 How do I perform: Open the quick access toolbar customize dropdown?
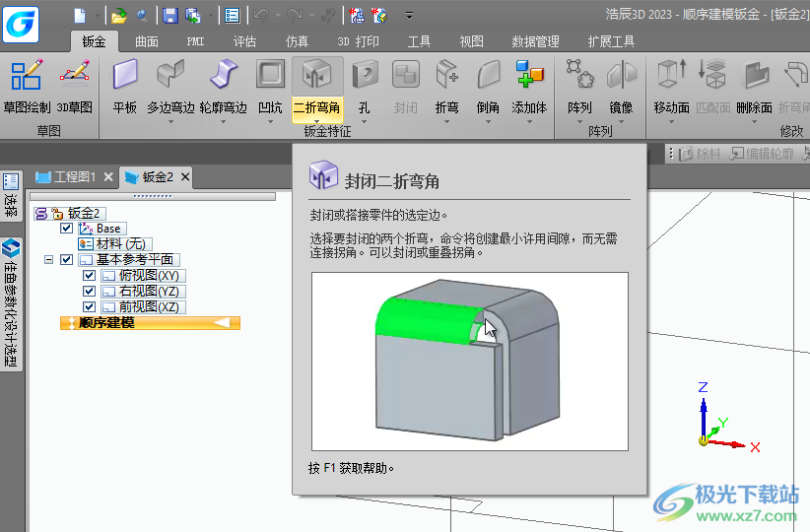(409, 16)
